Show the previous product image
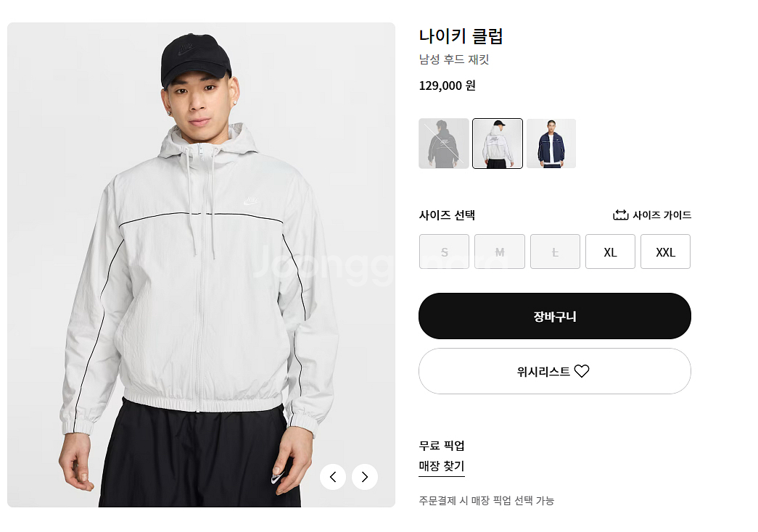 pyautogui.click(x=333, y=477)
